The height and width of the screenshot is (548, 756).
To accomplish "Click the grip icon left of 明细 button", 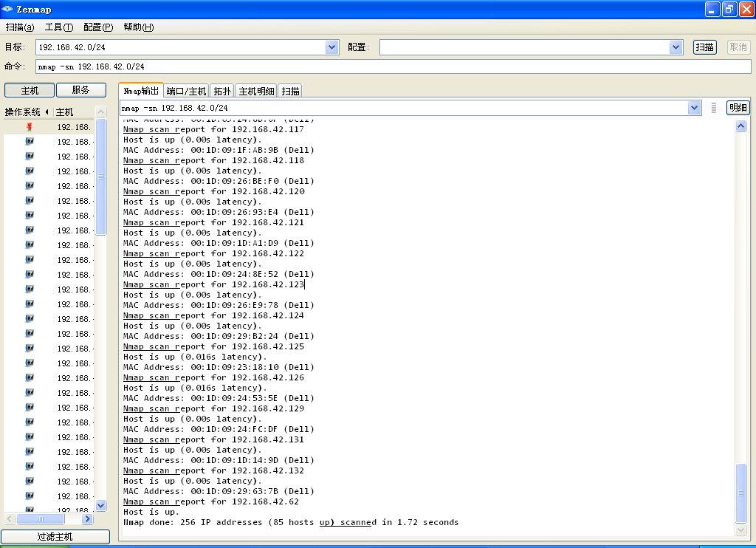I will tap(714, 108).
